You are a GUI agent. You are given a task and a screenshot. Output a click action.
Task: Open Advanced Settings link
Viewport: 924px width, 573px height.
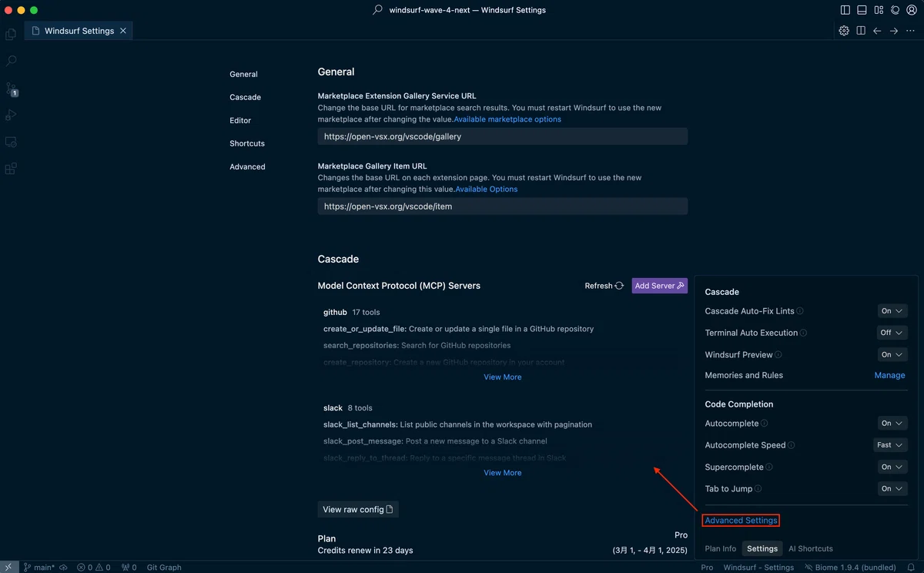tap(741, 521)
